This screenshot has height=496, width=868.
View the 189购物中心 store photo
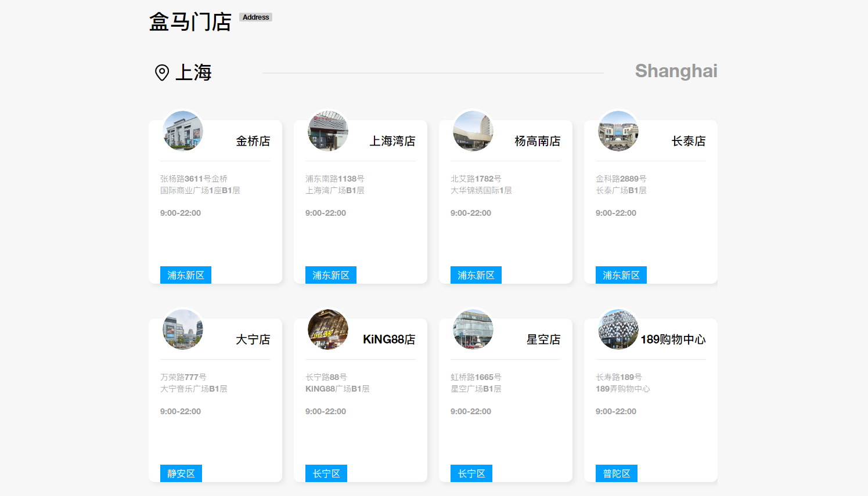(x=618, y=330)
